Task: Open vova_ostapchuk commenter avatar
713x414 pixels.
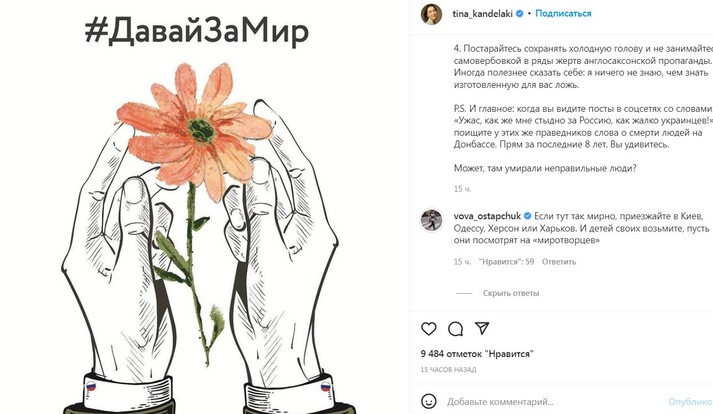Action: [431, 221]
